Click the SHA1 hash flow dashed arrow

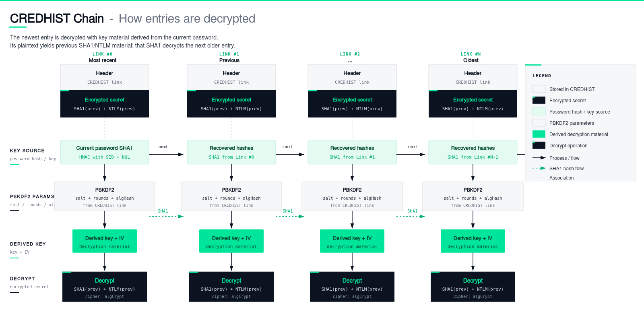pos(539,168)
